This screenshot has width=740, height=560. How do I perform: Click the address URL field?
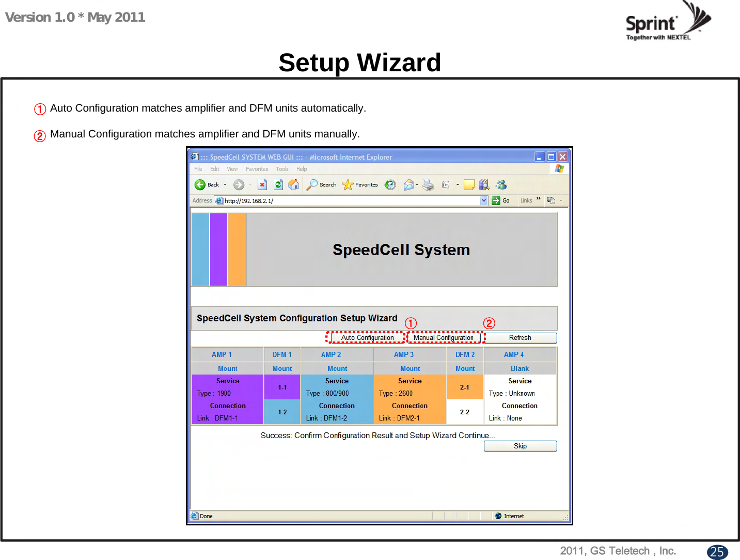351,201
